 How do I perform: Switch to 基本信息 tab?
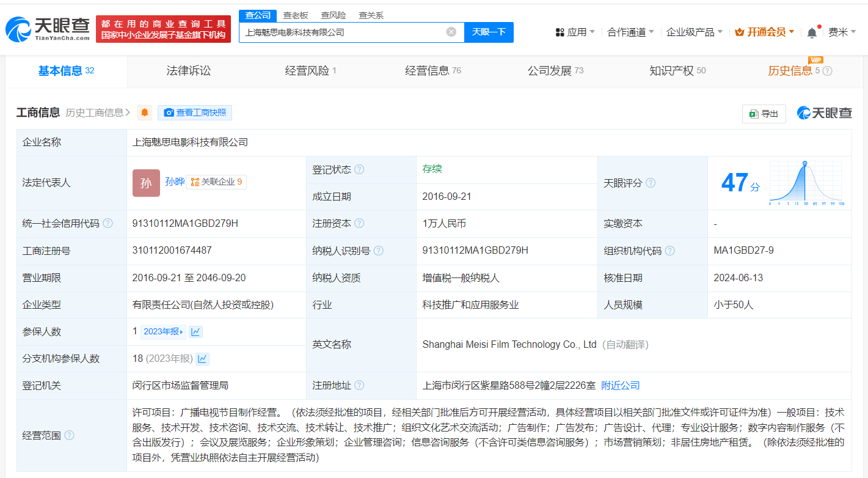66,71
